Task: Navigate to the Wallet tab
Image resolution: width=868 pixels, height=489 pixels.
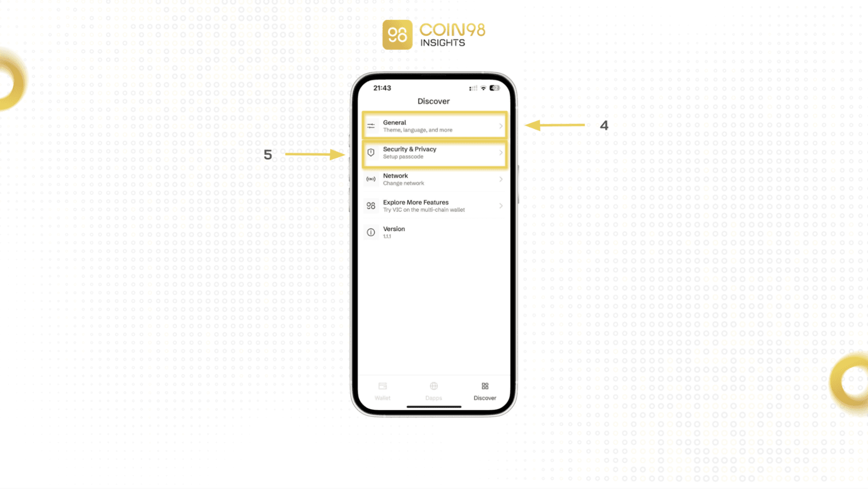Action: tap(383, 390)
